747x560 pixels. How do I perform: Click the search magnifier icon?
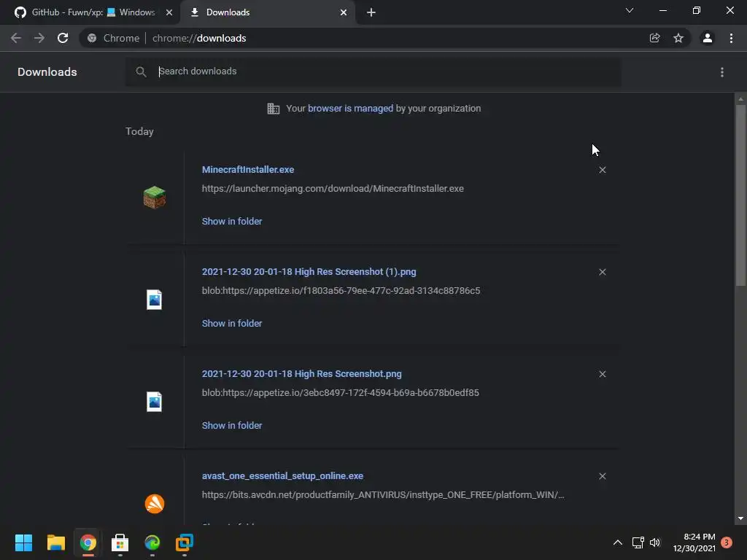tap(141, 72)
